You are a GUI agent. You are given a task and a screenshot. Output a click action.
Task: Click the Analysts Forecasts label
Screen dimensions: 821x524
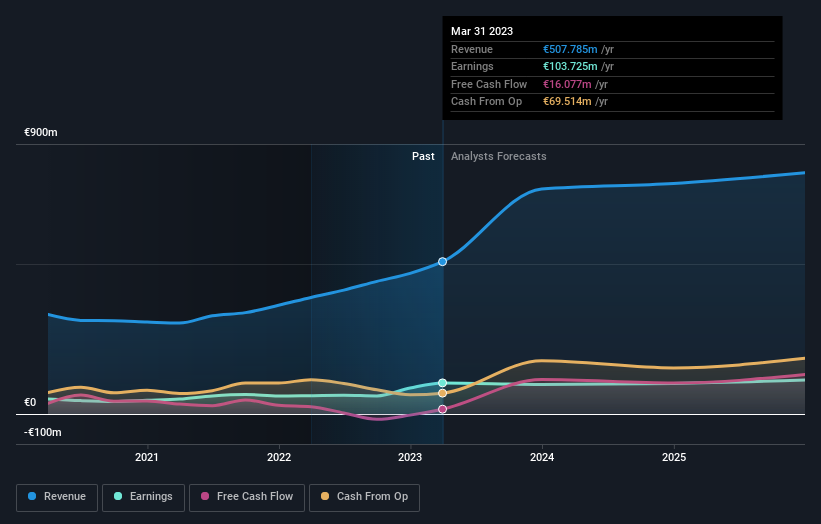(x=498, y=157)
